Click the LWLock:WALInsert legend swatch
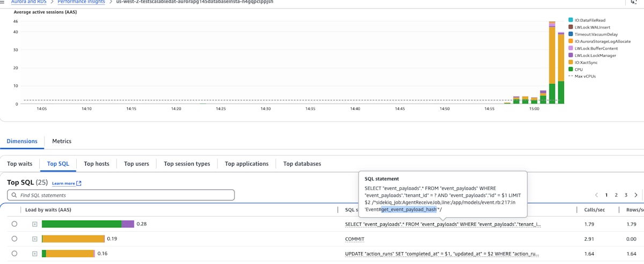The width and height of the screenshot is (644, 264). (x=570, y=27)
